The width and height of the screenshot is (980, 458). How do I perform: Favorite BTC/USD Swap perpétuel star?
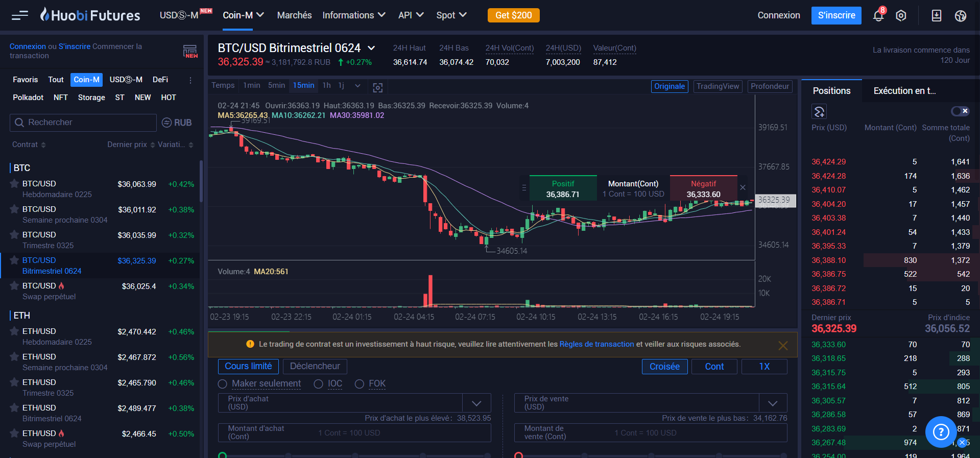[x=14, y=285]
